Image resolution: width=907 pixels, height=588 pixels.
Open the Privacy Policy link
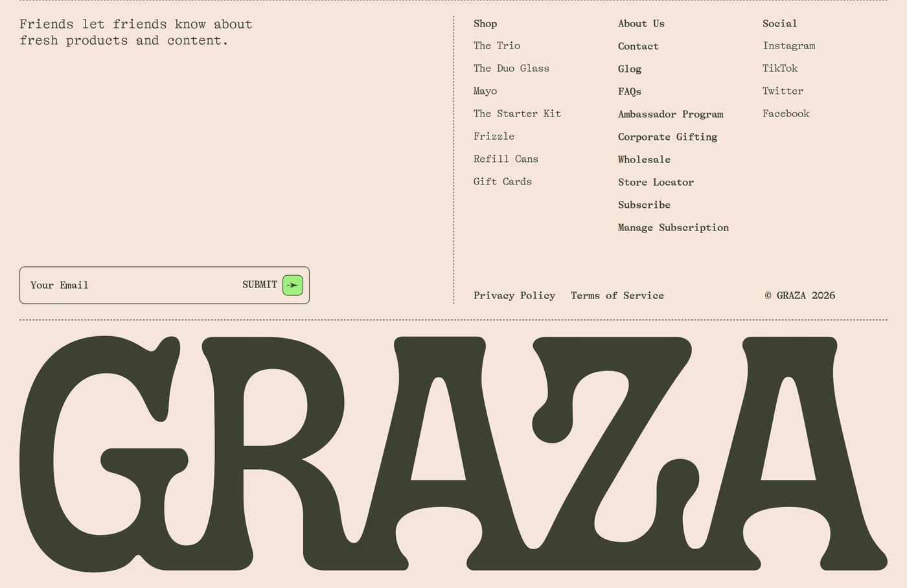(514, 296)
